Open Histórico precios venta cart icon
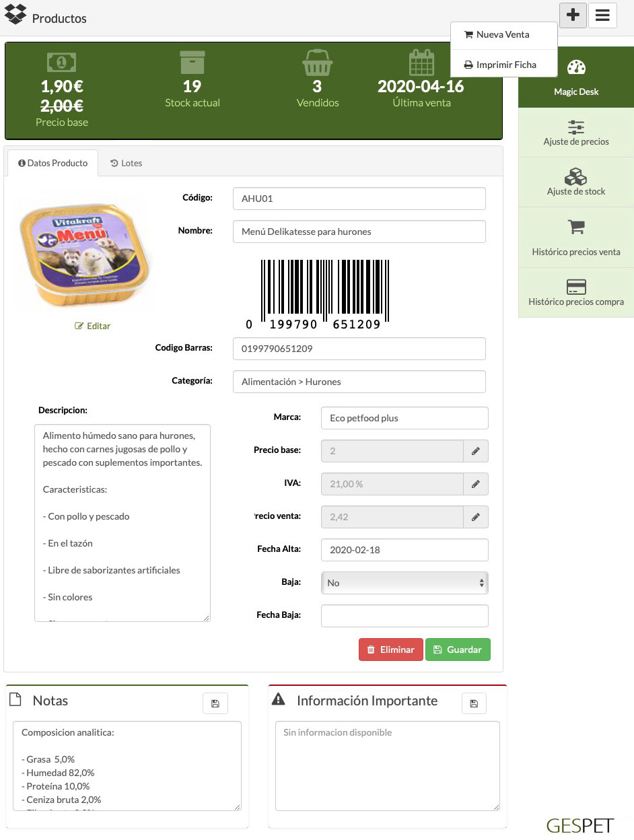Image resolution: width=634 pixels, height=840 pixels. tap(576, 228)
